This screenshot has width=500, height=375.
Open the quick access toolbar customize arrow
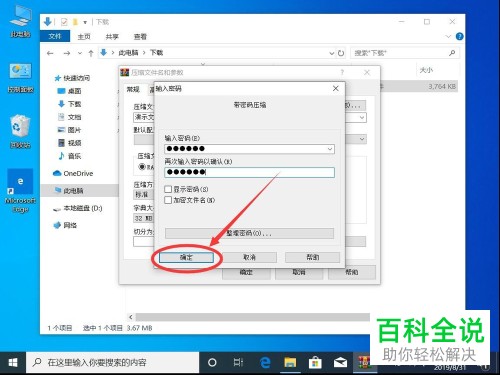[x=85, y=22]
